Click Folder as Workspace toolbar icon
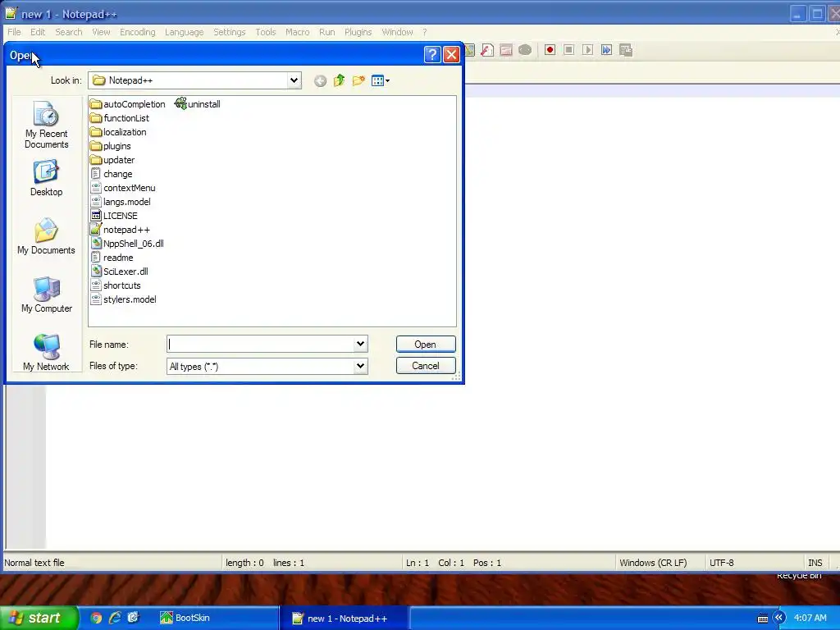The image size is (840, 630). (505, 50)
